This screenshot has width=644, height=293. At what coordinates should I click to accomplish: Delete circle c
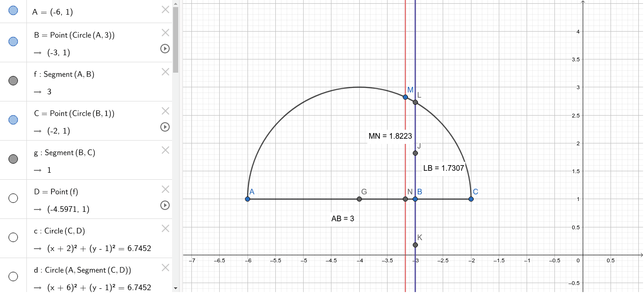tap(165, 228)
